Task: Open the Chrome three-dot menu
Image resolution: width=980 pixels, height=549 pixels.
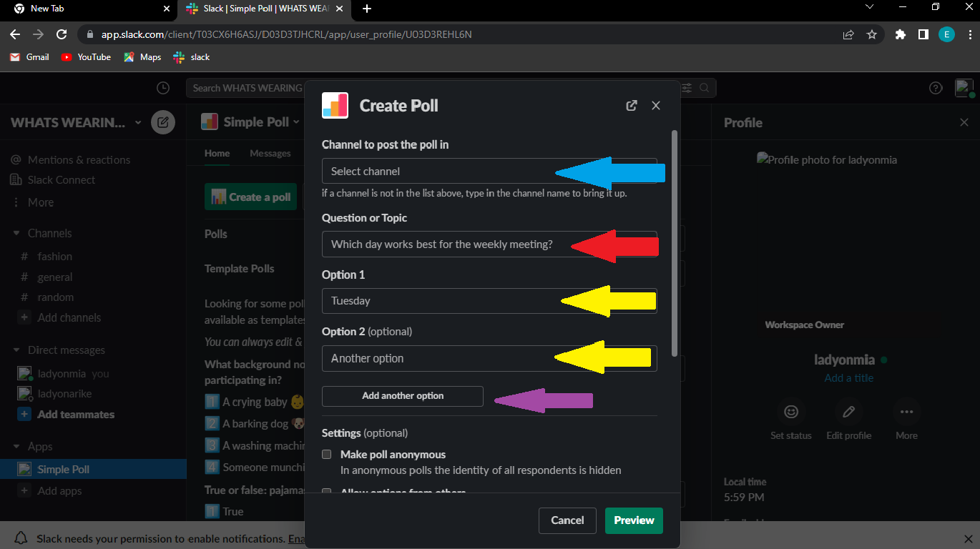Action: click(969, 34)
